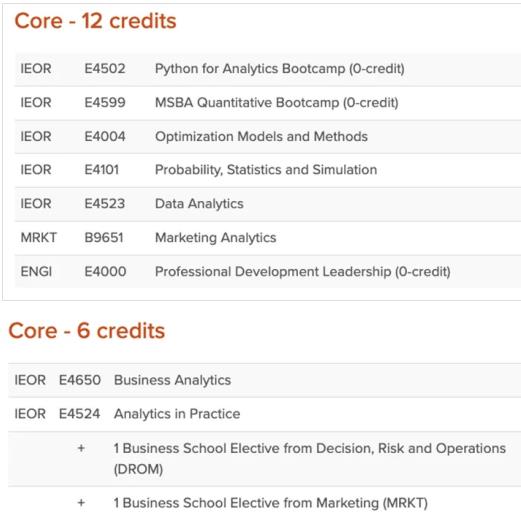Open the Marketing Analytics course entry
521x527 pixels.
pyautogui.click(x=215, y=238)
